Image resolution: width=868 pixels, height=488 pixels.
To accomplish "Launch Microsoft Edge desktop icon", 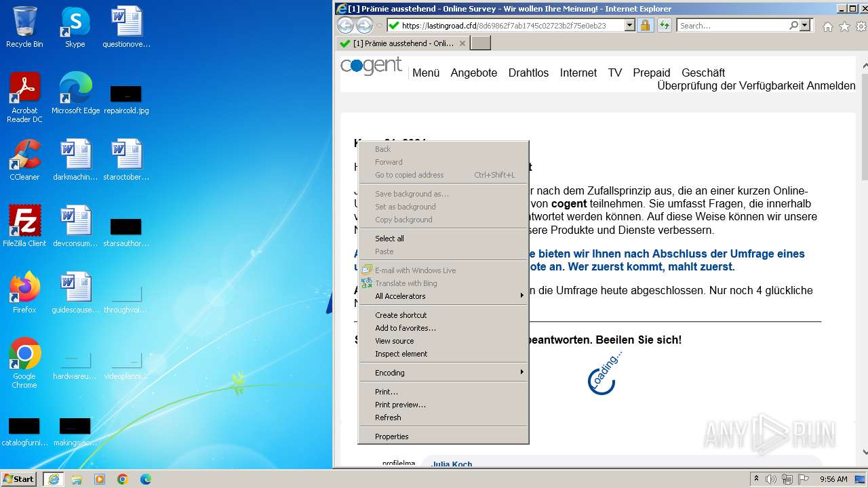I will [75, 94].
